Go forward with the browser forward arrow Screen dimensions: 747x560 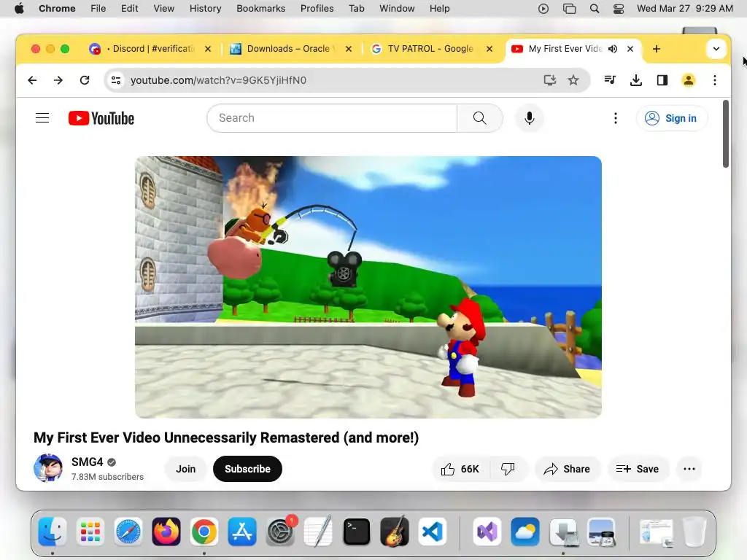point(58,80)
